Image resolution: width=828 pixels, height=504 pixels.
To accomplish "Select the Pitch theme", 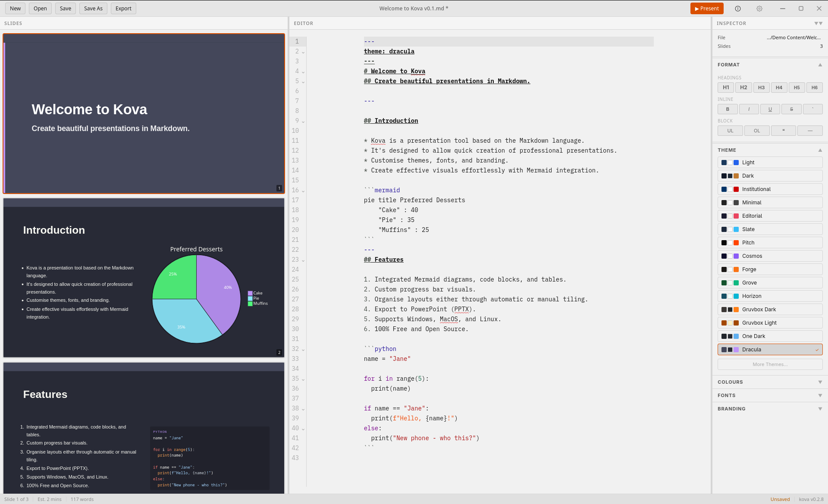I will pyautogui.click(x=770, y=243).
